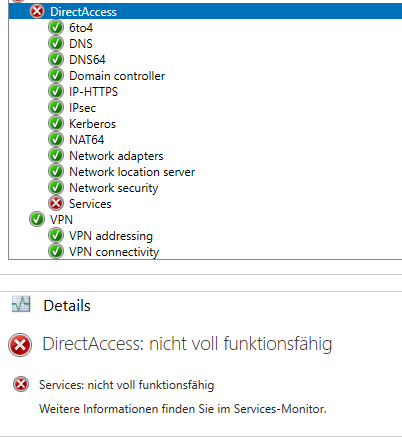This screenshot has width=402, height=437.
Task: Select VPN connectivity entry
Action: pyautogui.click(x=114, y=252)
